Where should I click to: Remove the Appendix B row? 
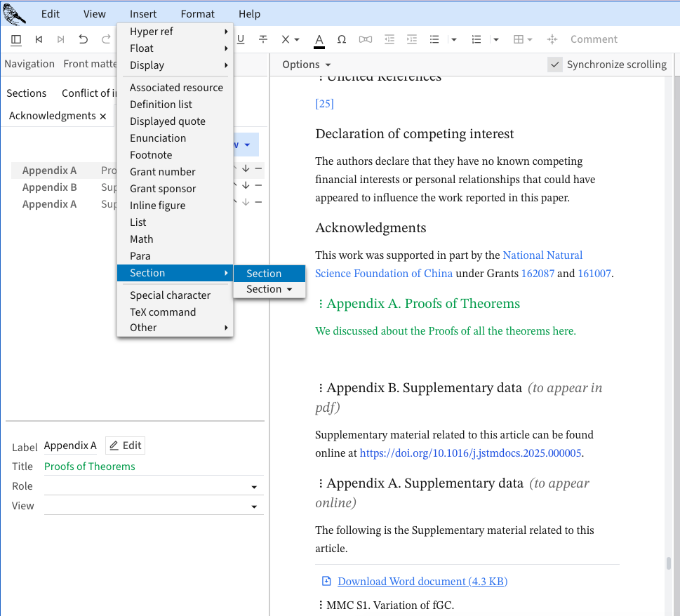click(258, 186)
